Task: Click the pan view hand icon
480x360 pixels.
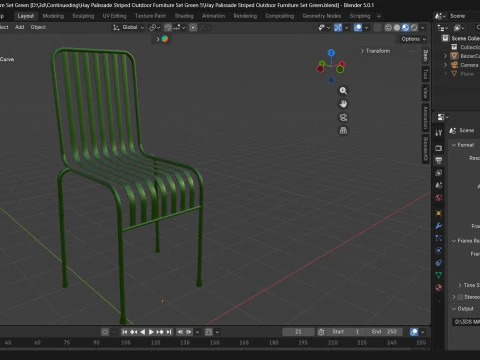Action: click(x=343, y=104)
